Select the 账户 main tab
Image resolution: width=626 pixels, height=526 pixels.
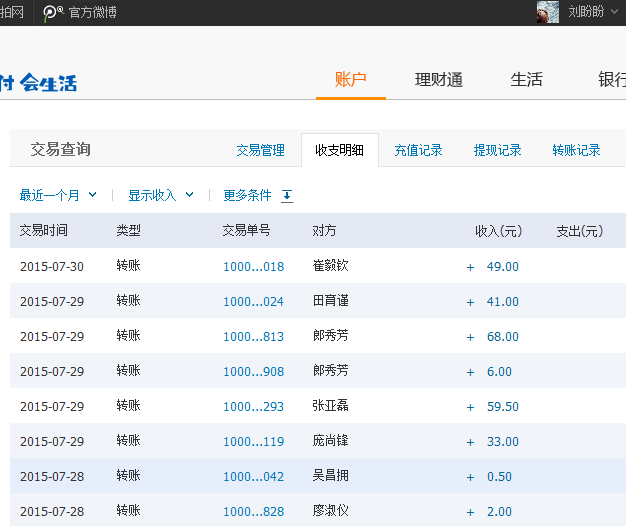click(350, 80)
